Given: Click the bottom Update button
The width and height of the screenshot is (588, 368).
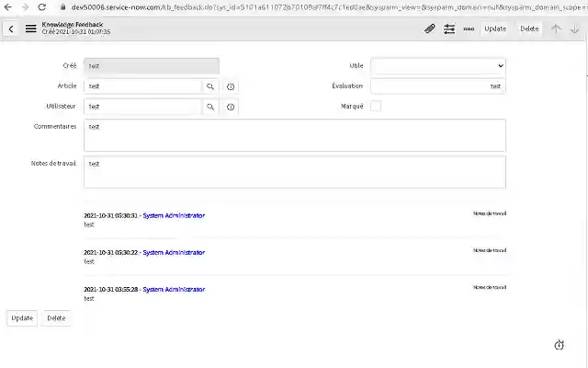Looking at the screenshot, I should (22, 318).
